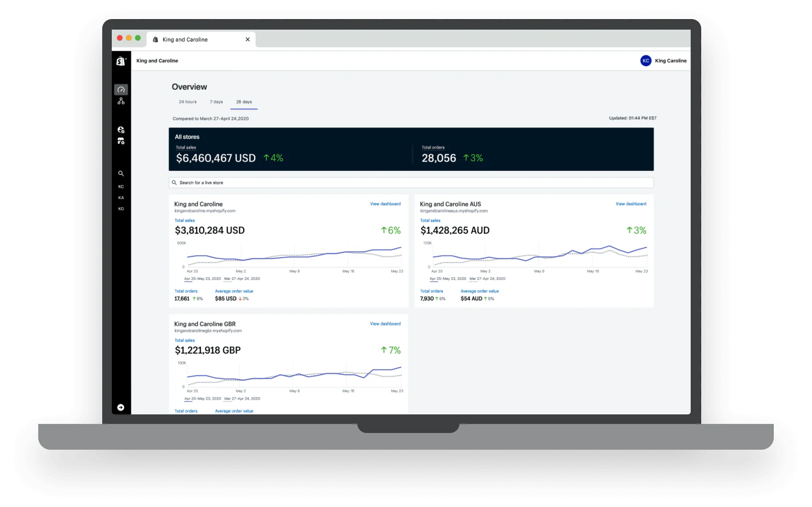The image size is (812, 507).
Task: Click the All stores heading
Action: (187, 137)
